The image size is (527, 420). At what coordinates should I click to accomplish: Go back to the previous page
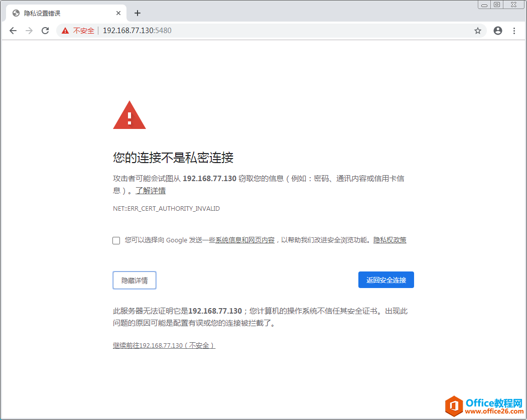click(x=13, y=31)
